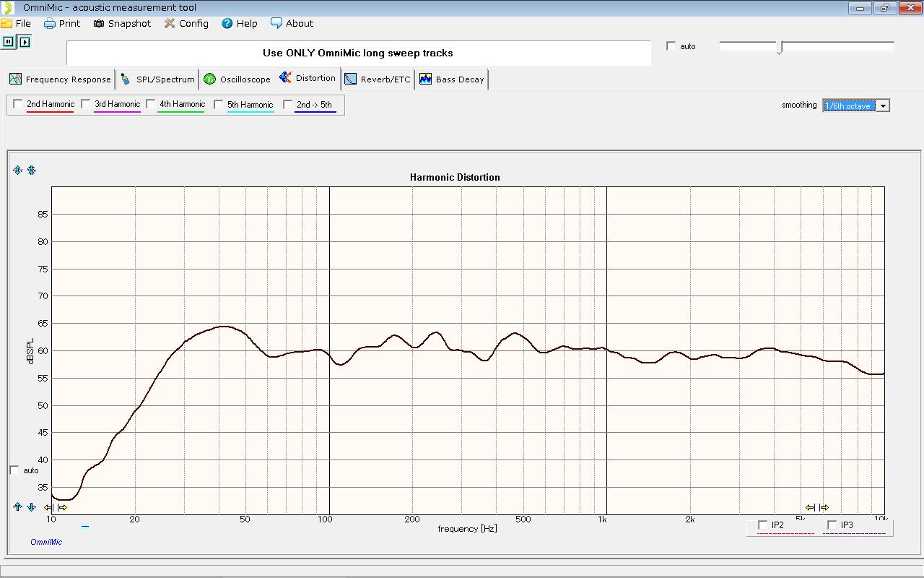Enable the IP3 checkbox
The width and height of the screenshot is (924, 578).
832,525
